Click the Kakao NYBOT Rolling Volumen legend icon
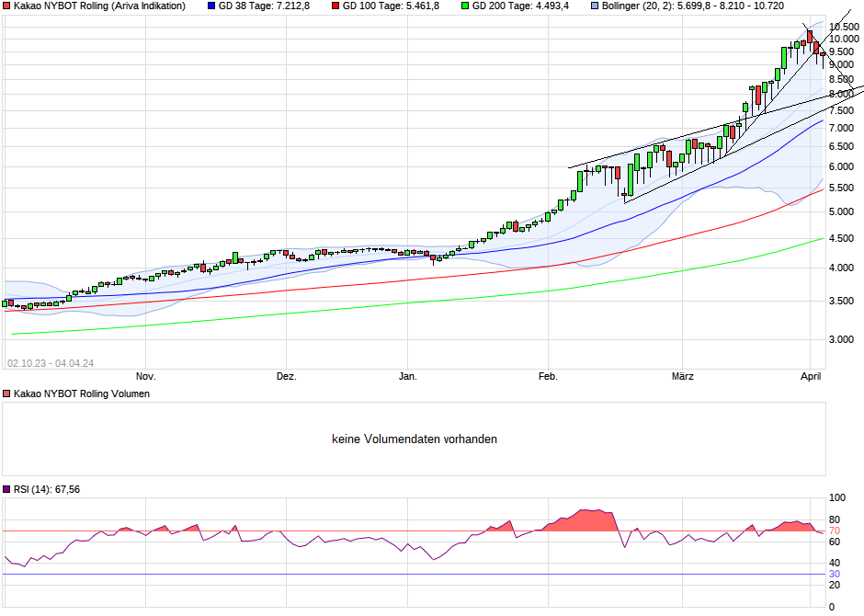The height and width of the screenshot is (616, 864). point(7,394)
